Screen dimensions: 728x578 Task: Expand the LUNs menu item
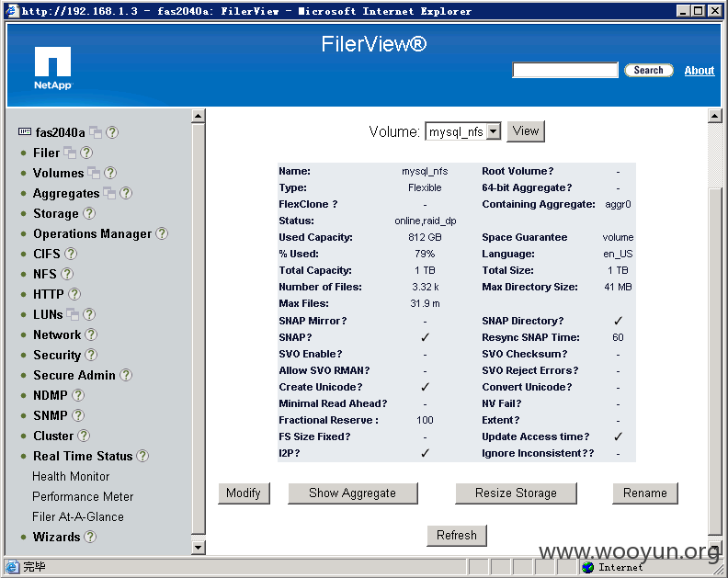click(x=48, y=314)
